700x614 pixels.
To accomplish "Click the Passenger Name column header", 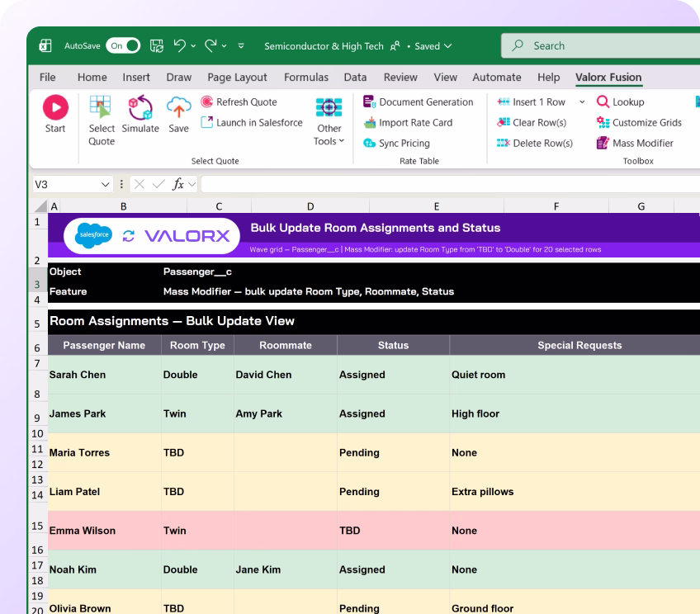I will [105, 345].
